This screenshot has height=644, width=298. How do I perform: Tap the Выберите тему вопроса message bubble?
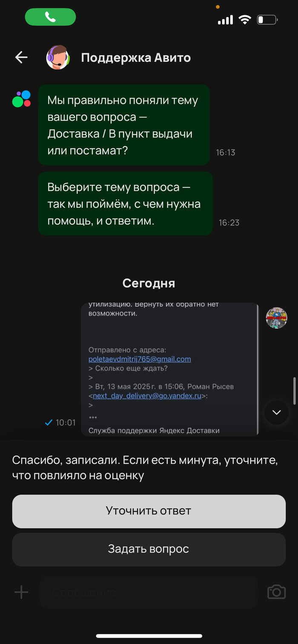pos(125,204)
